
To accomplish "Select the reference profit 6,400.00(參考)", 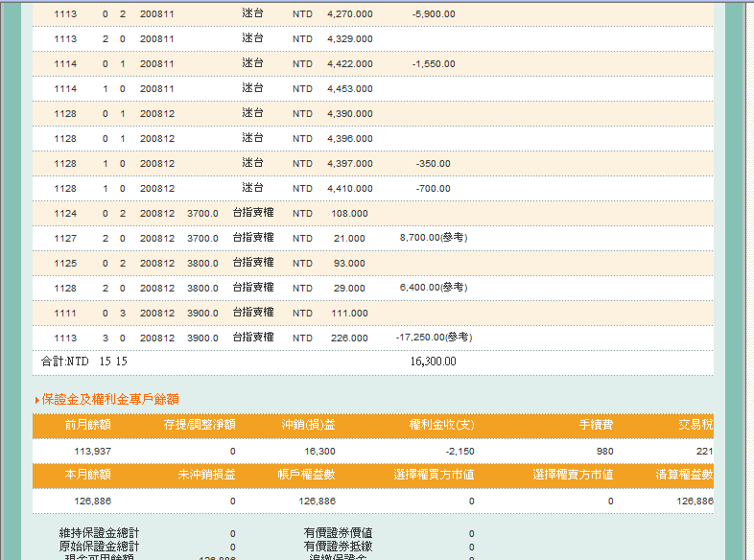I will 434,288.
